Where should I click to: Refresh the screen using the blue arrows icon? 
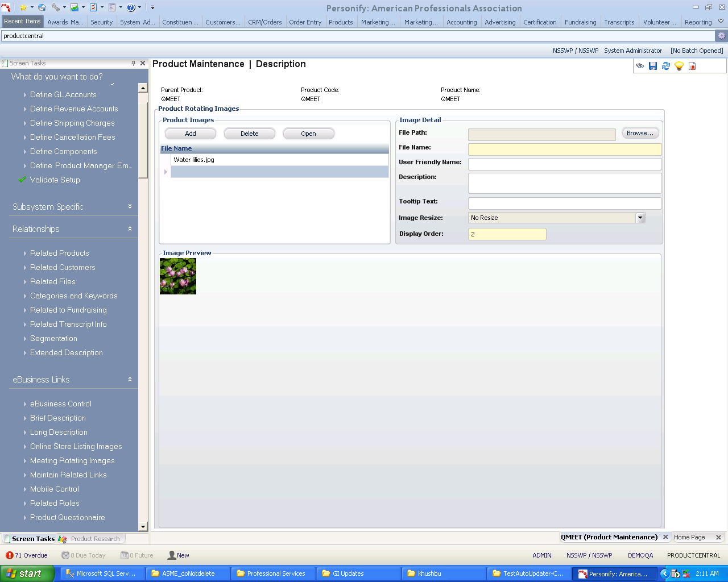pyautogui.click(x=666, y=66)
